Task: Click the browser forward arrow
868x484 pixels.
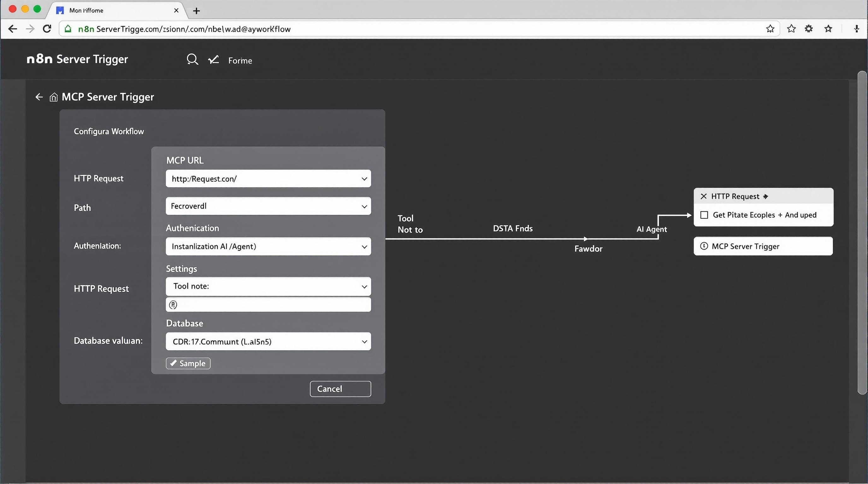Action: coord(30,29)
